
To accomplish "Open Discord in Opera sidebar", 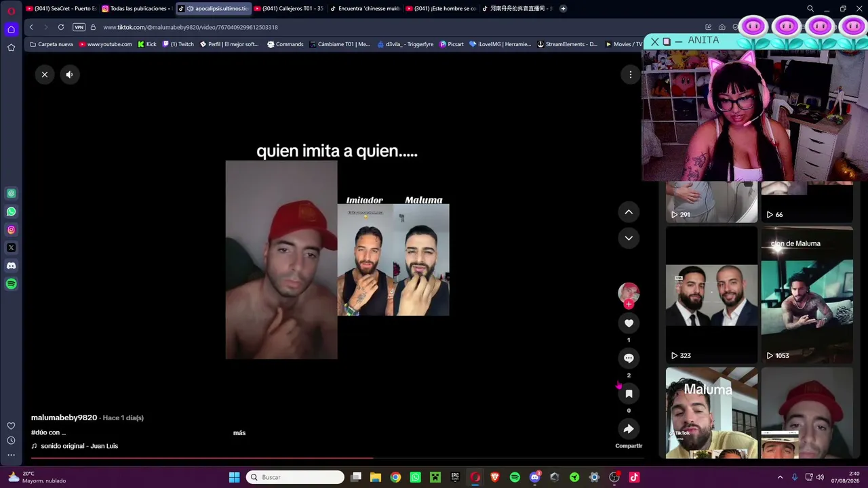I will click(11, 266).
